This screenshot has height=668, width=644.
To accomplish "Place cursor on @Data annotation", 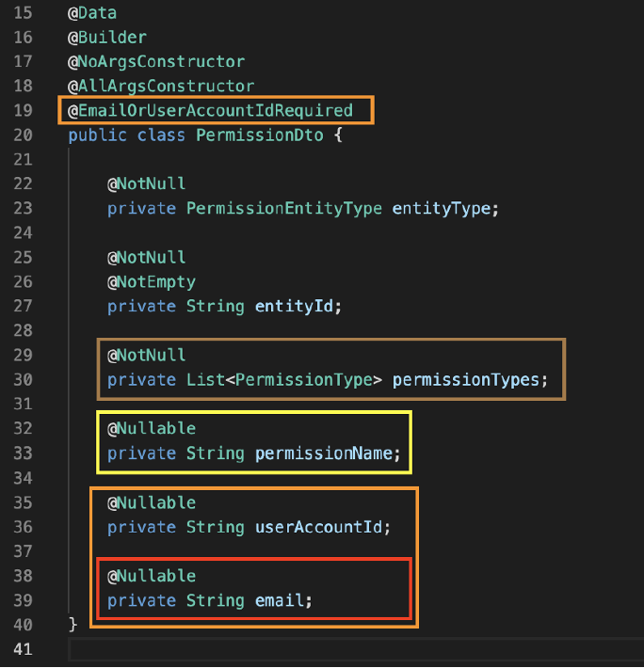I will 92,13.
